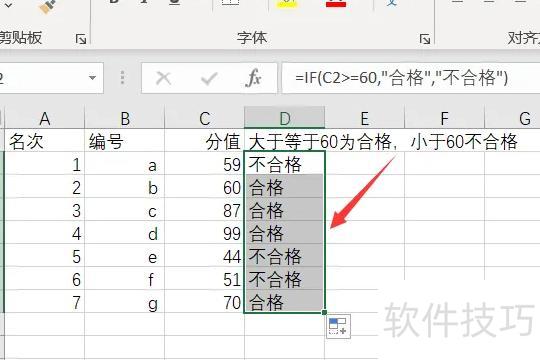Image resolution: width=540 pixels, height=360 pixels.
Task: Click the cell with 编号 c
Action: coord(125,209)
